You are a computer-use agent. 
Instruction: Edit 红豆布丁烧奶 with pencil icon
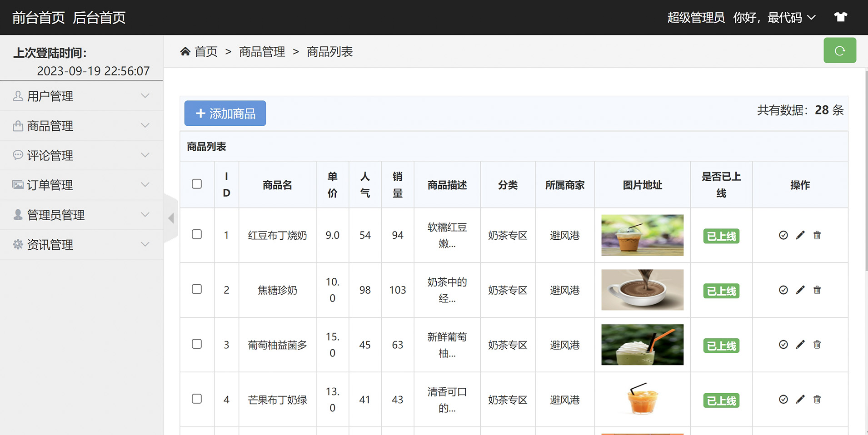point(800,235)
